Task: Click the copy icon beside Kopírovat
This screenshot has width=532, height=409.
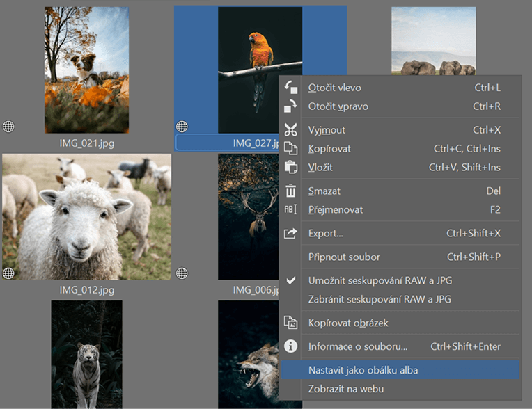Action: [x=291, y=149]
